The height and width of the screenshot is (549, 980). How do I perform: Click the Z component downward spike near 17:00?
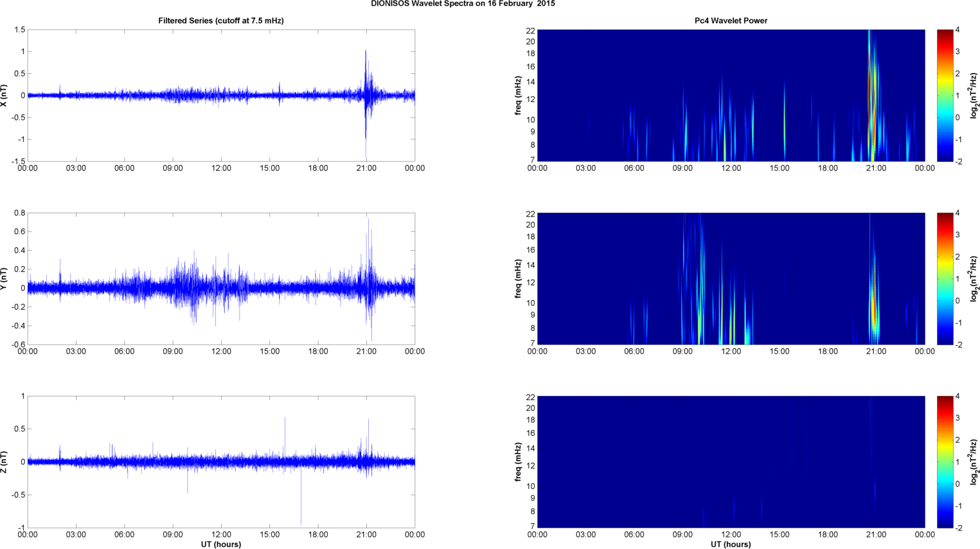[301, 495]
